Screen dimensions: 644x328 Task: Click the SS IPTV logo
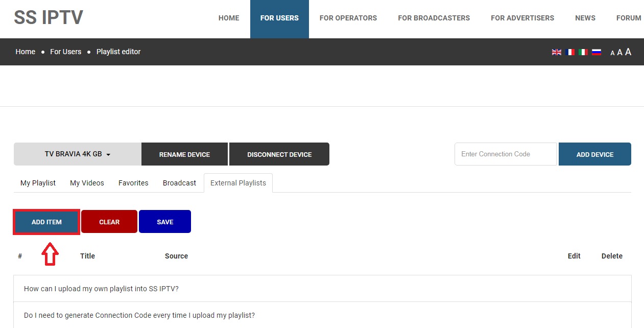coord(49,17)
